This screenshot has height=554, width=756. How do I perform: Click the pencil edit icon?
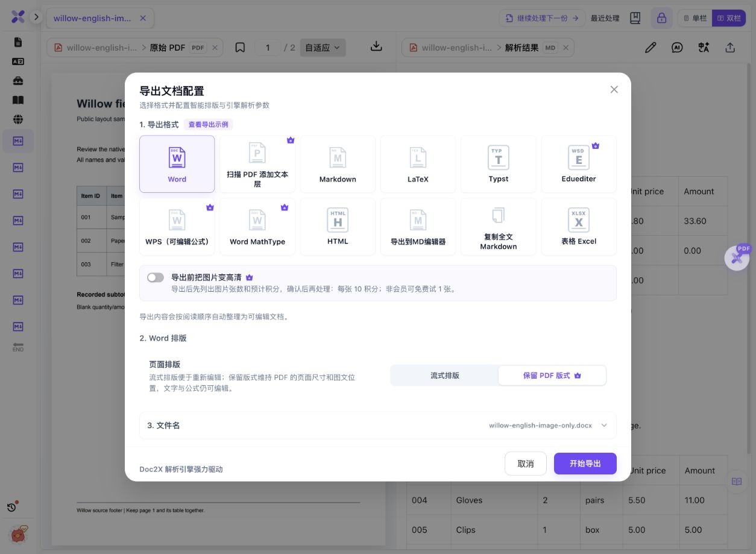click(x=650, y=48)
